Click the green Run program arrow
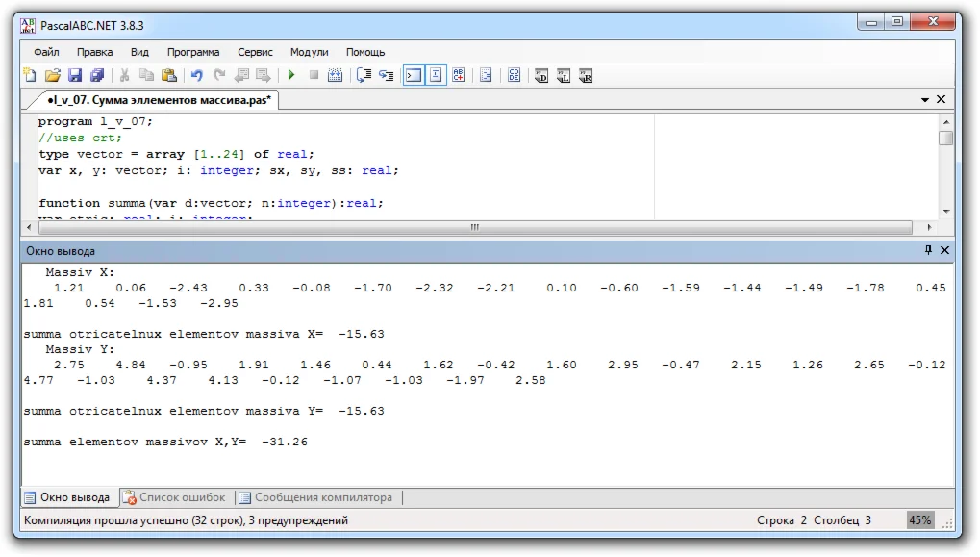 click(290, 75)
